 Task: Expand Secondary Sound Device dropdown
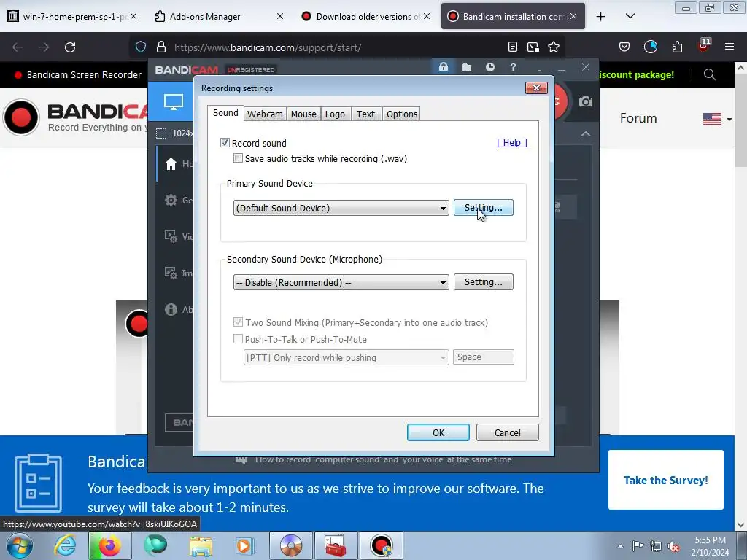click(x=341, y=282)
